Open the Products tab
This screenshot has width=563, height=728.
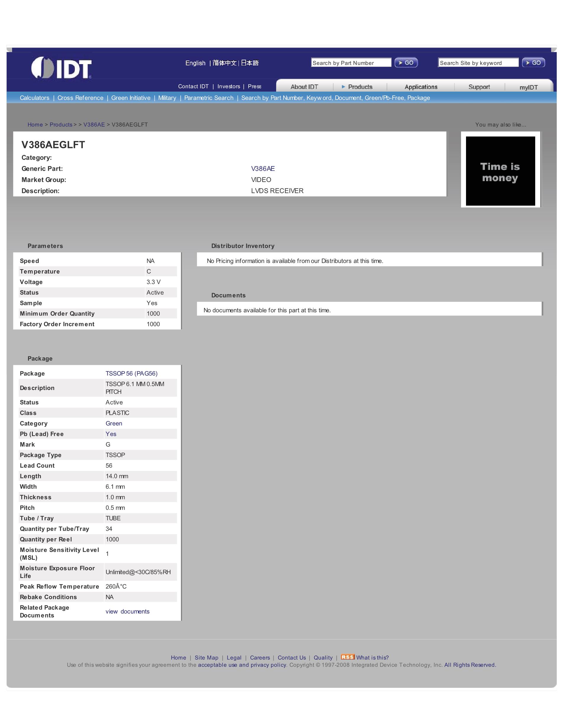click(x=360, y=87)
